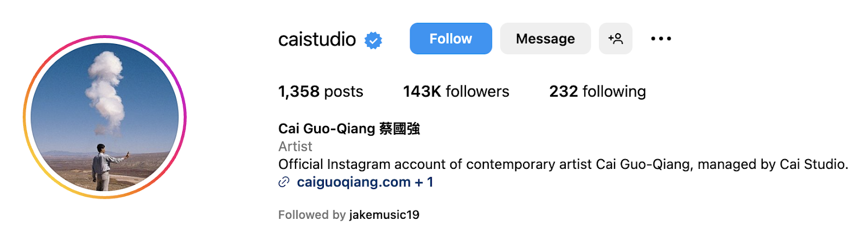868x246 pixels.
Task: Open the three-dot more options menu
Action: [661, 39]
